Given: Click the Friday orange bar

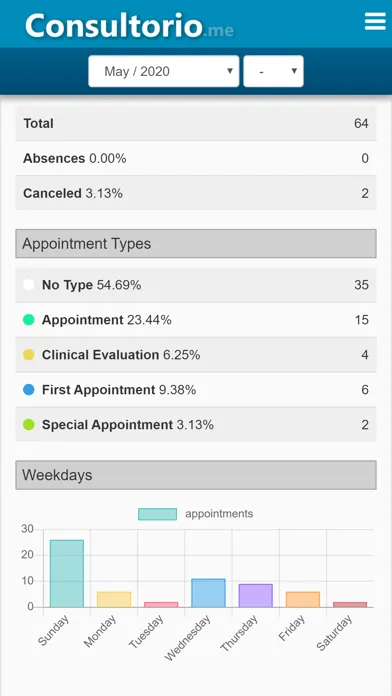Looking at the screenshot, I should pos(303,599).
